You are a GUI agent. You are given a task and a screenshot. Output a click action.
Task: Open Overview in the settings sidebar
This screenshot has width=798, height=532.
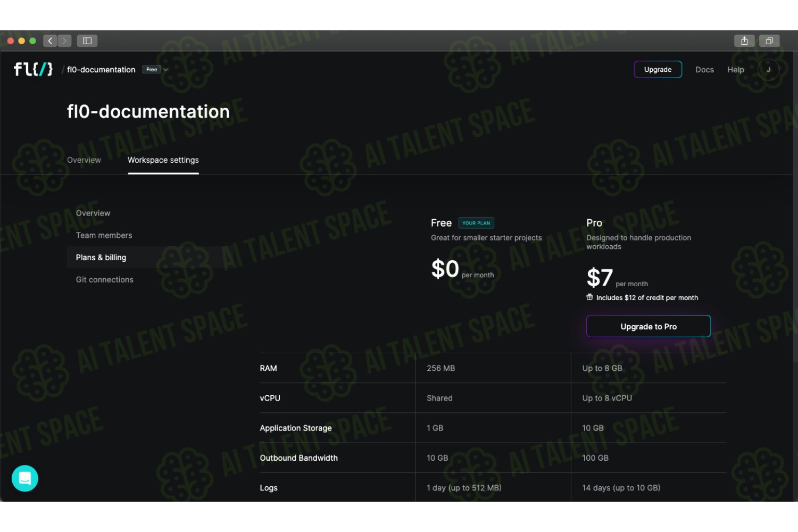[93, 213]
